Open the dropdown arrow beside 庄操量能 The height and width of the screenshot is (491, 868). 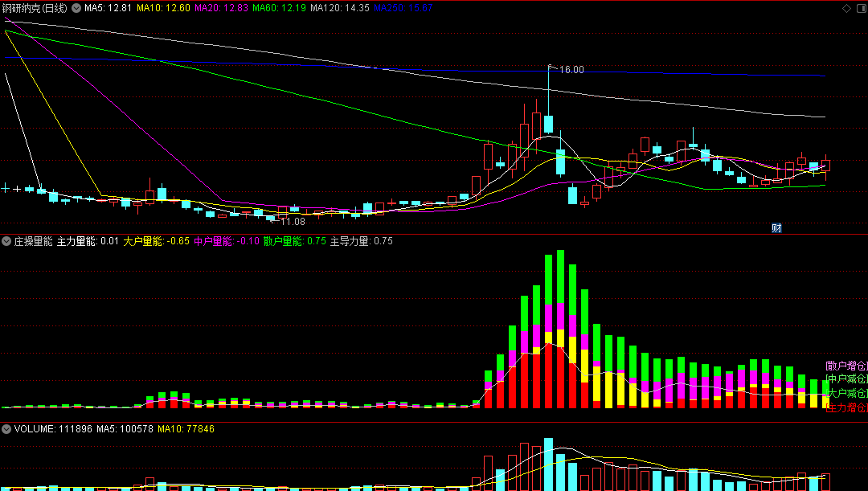point(6,241)
